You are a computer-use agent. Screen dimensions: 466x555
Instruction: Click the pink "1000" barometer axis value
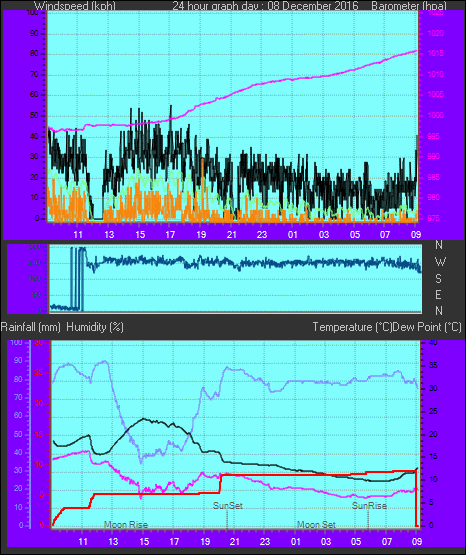click(436, 115)
